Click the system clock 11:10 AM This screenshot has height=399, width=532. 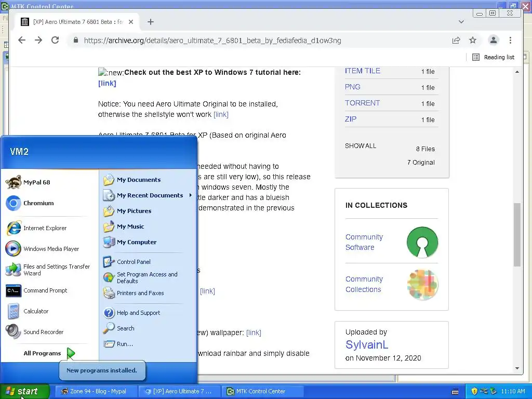(513, 391)
